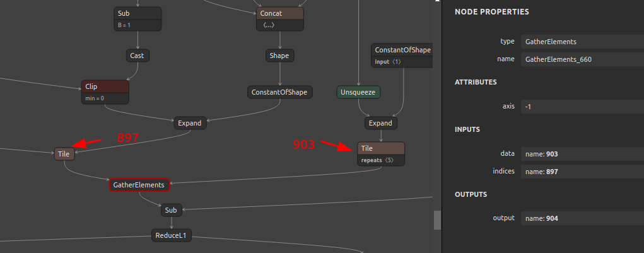Select the Shape node
Screen dimensions: 644x253
tap(279, 56)
